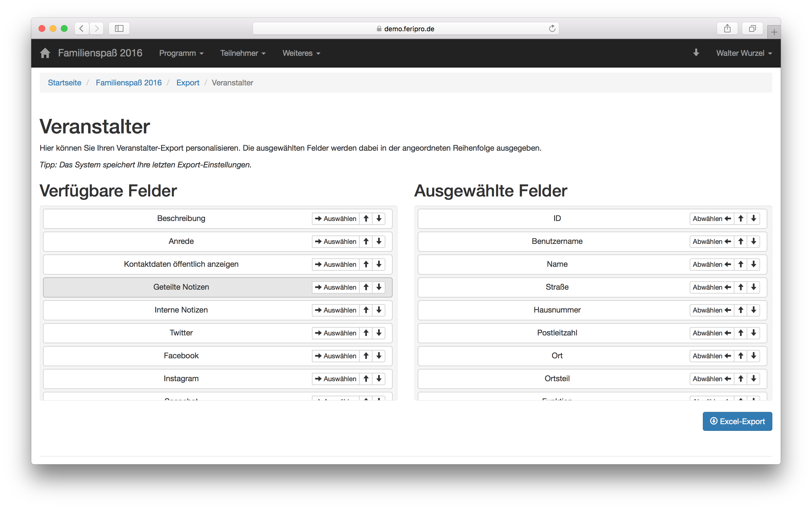Click the home icon in the navbar

coord(45,53)
